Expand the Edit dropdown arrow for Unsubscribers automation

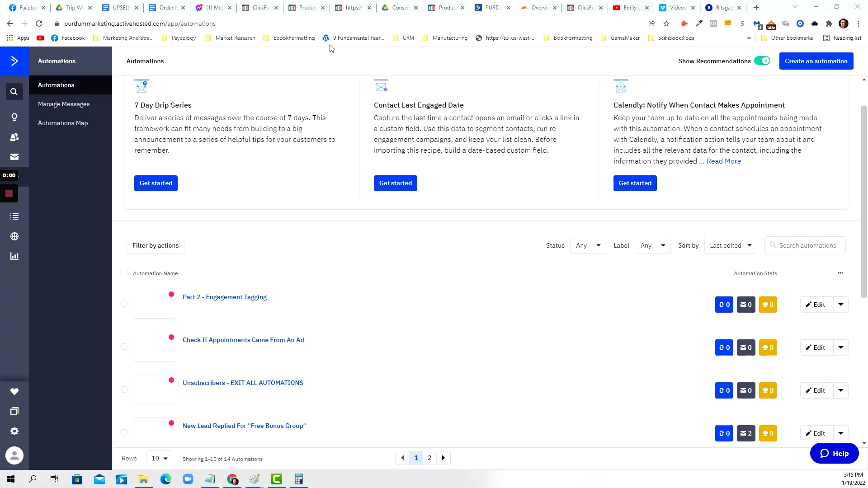click(840, 390)
